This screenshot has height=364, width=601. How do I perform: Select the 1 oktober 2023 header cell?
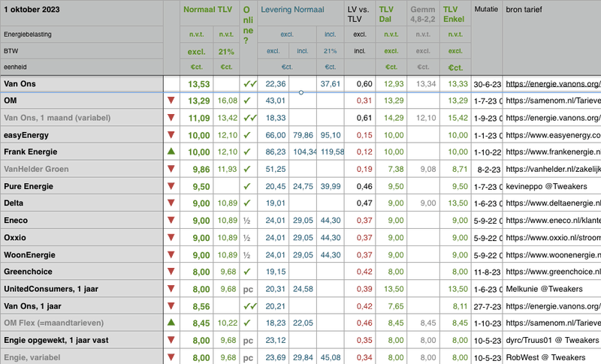coord(82,14)
